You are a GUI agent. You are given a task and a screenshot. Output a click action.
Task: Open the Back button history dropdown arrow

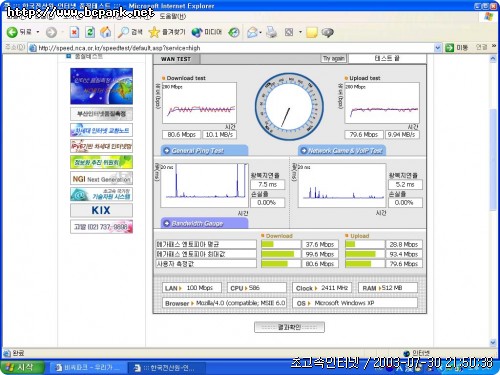pos(38,32)
